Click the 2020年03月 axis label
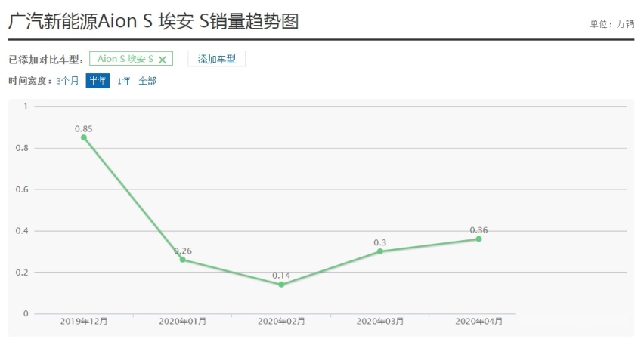This screenshot has height=348, width=644. pos(380,322)
